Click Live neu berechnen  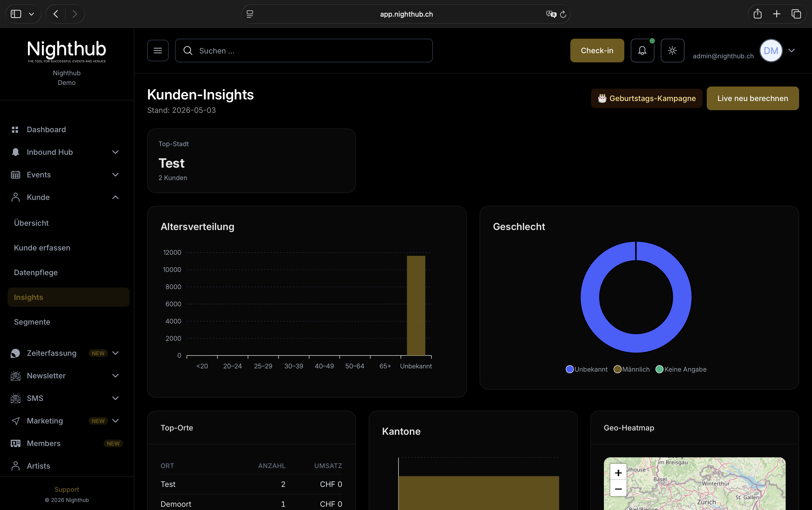[752, 98]
